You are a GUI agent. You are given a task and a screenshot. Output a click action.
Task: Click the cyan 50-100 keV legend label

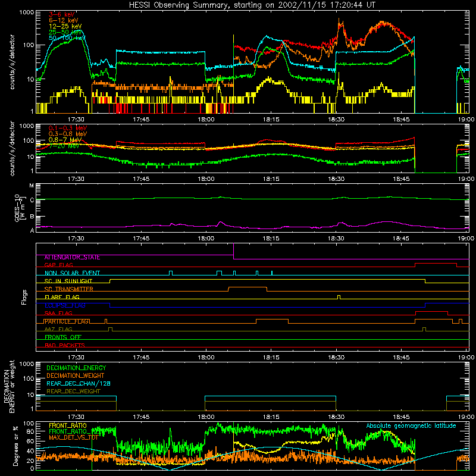[67, 38]
